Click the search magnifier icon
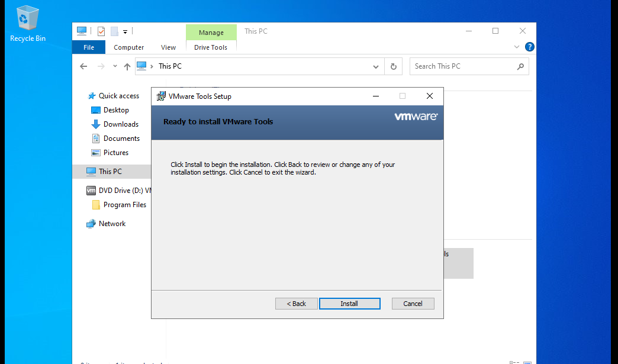The width and height of the screenshot is (618, 364). [x=520, y=66]
